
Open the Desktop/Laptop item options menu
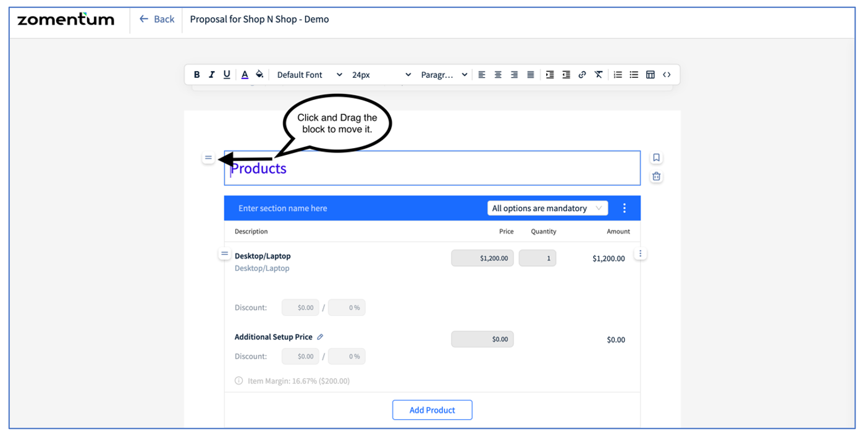pyautogui.click(x=640, y=252)
